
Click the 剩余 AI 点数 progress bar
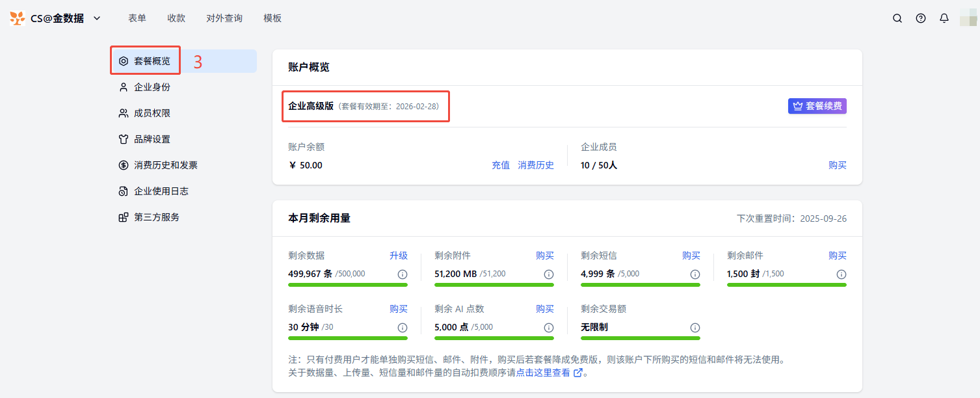494,338
